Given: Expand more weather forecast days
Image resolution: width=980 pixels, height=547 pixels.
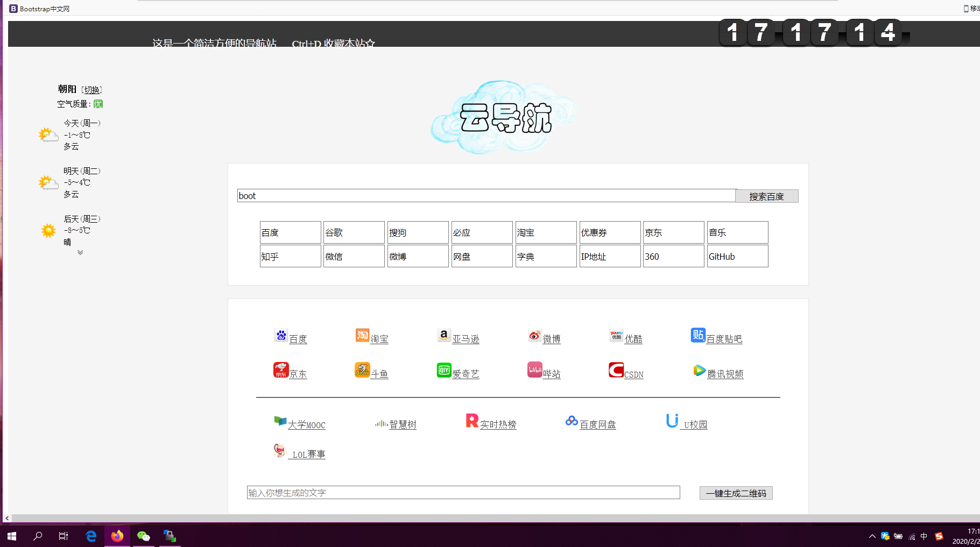Looking at the screenshot, I should (80, 252).
